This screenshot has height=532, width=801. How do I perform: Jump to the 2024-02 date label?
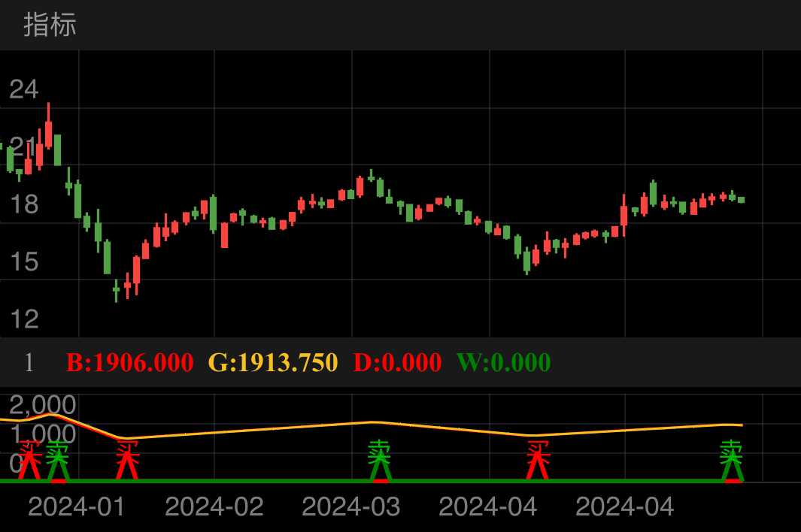tap(214, 506)
